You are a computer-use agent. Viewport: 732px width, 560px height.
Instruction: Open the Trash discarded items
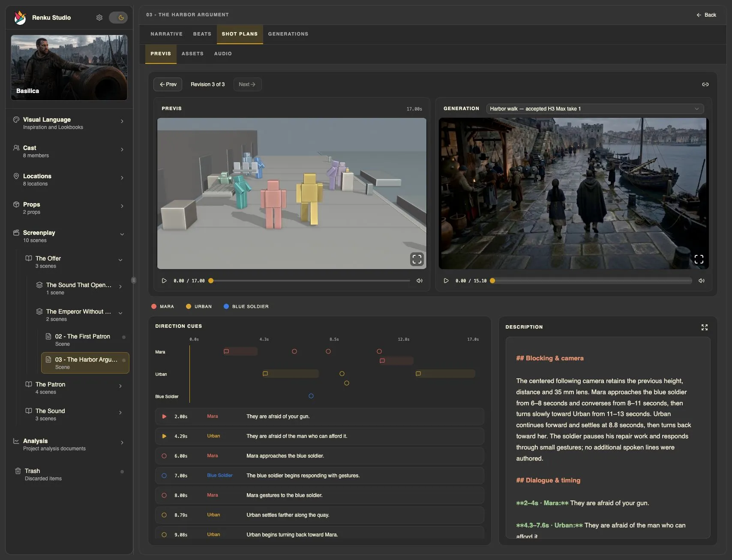point(69,474)
